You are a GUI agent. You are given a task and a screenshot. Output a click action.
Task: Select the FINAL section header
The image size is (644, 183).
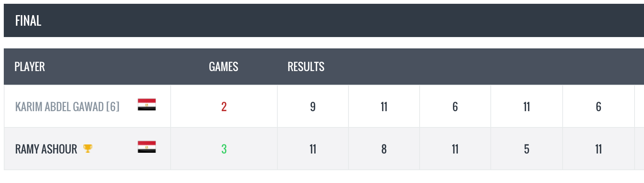28,20
